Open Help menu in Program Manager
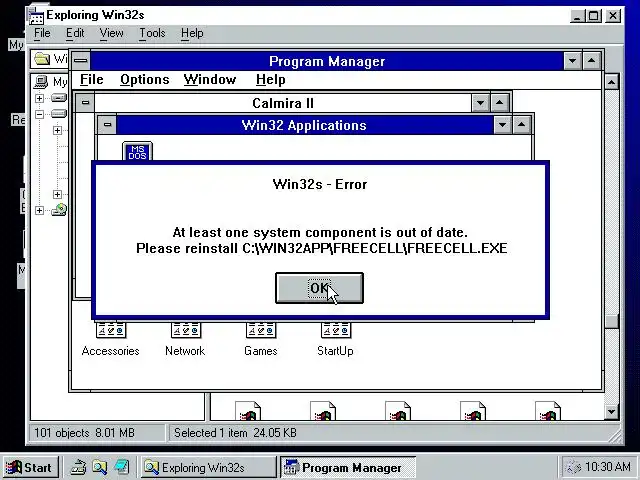 point(271,80)
